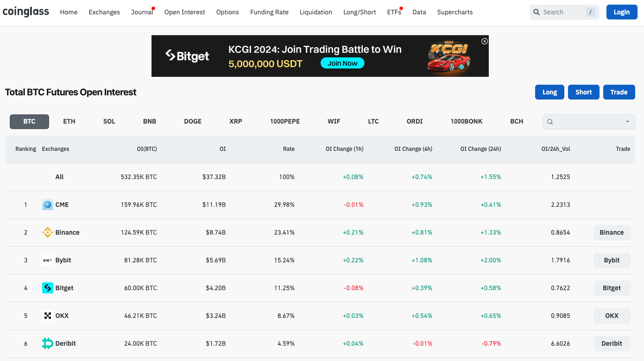Click the Deribit logo icon
644x361 pixels.
tap(48, 343)
